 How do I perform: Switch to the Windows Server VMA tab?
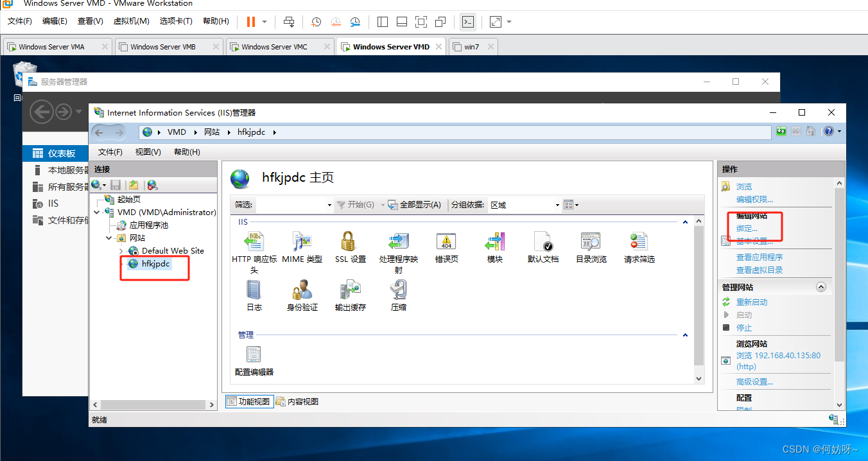(x=51, y=47)
